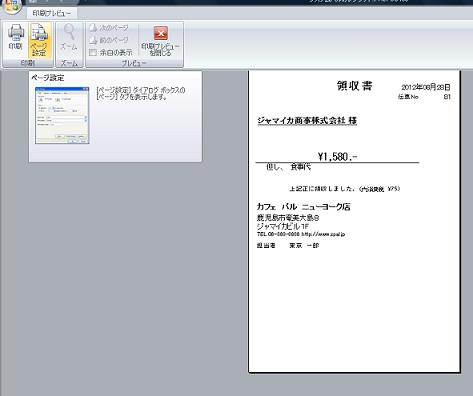
Task: Click the staff line 担当者 東京 一郎
Action: pos(288,246)
